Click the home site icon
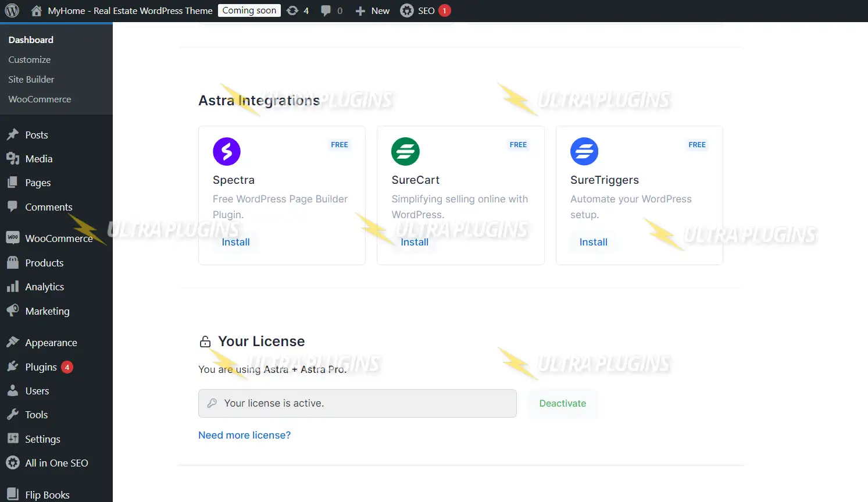The height and width of the screenshot is (502, 868). tap(36, 10)
